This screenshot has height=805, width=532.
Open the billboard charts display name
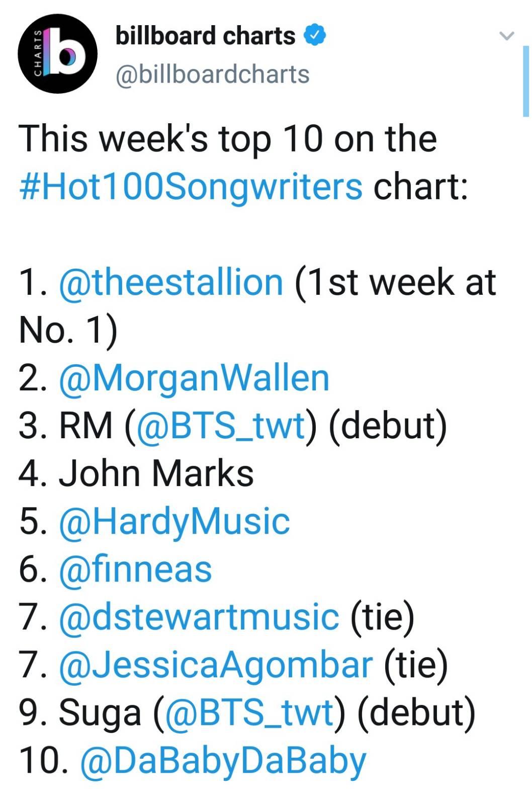click(x=205, y=36)
